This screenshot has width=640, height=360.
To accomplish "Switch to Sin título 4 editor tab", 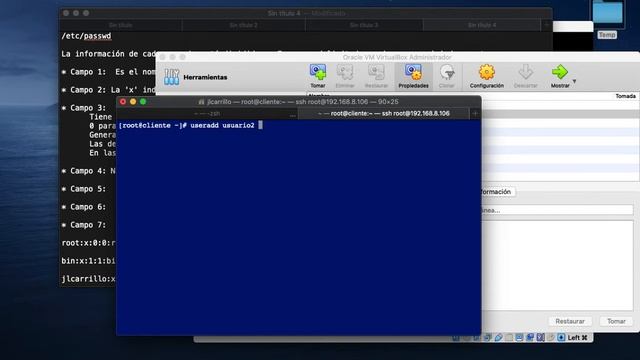I will point(482,25).
